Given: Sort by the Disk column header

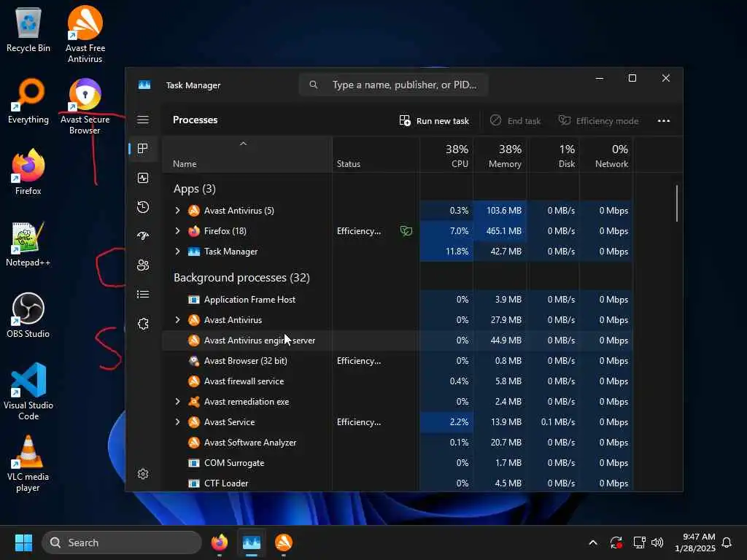Looking at the screenshot, I should (553, 155).
